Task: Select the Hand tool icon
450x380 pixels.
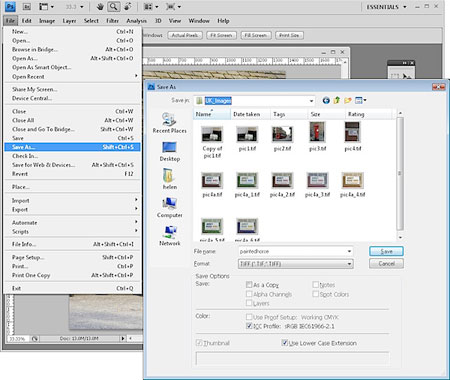Action: (100, 6)
